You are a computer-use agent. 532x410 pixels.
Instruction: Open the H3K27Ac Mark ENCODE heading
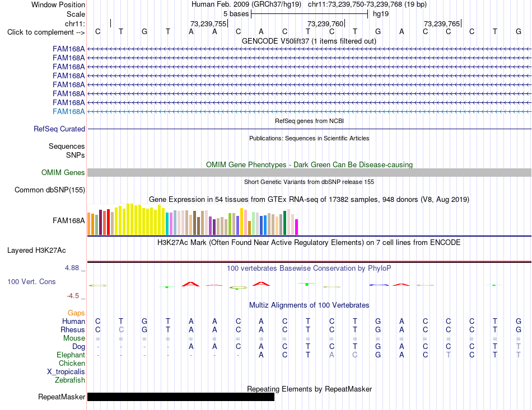[x=309, y=243]
